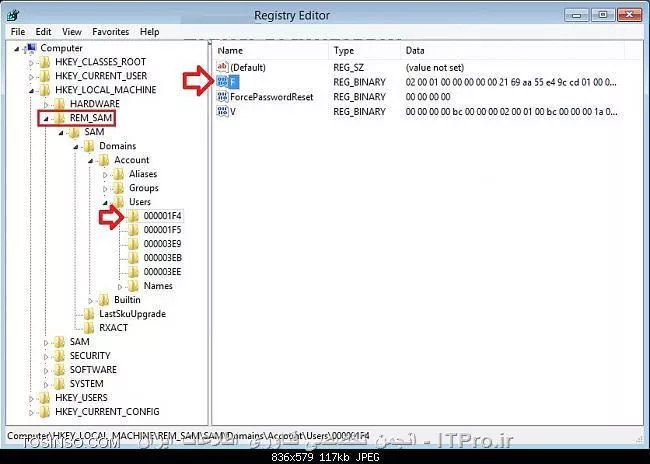This screenshot has width=650, height=464.
Task: Expand the HKEY_USERS key
Action: [31, 398]
